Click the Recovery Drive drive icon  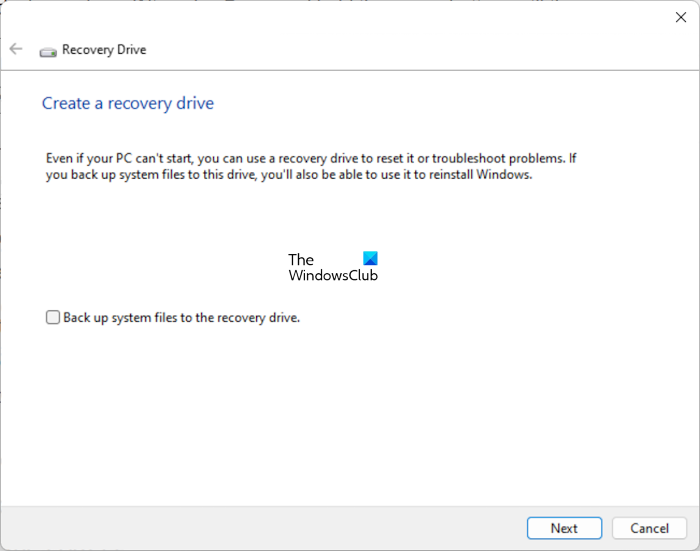point(48,51)
